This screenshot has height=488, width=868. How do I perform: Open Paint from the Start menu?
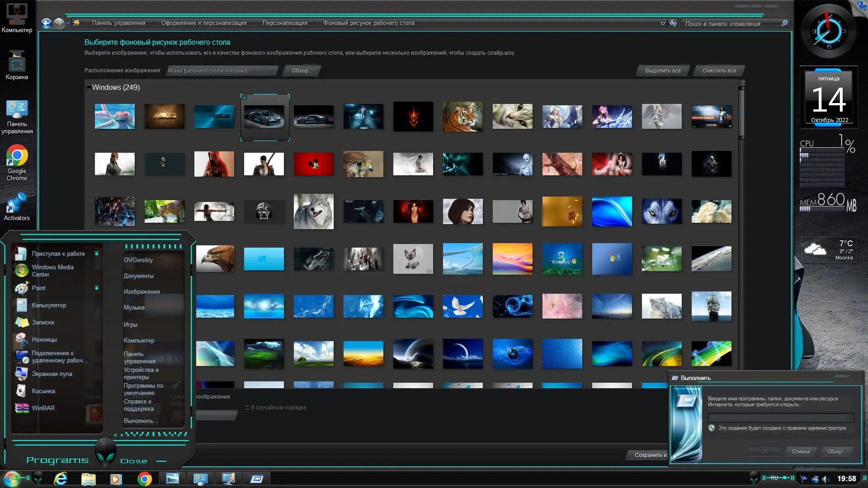pyautogui.click(x=38, y=288)
